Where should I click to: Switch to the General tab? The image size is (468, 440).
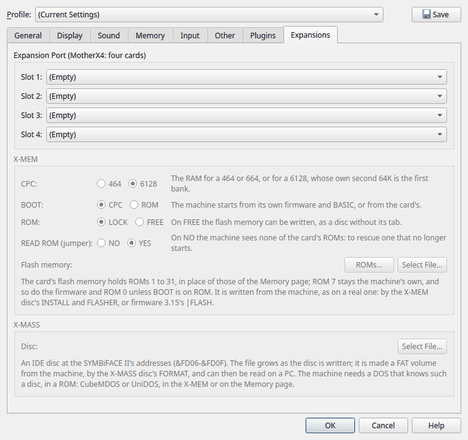click(x=28, y=35)
